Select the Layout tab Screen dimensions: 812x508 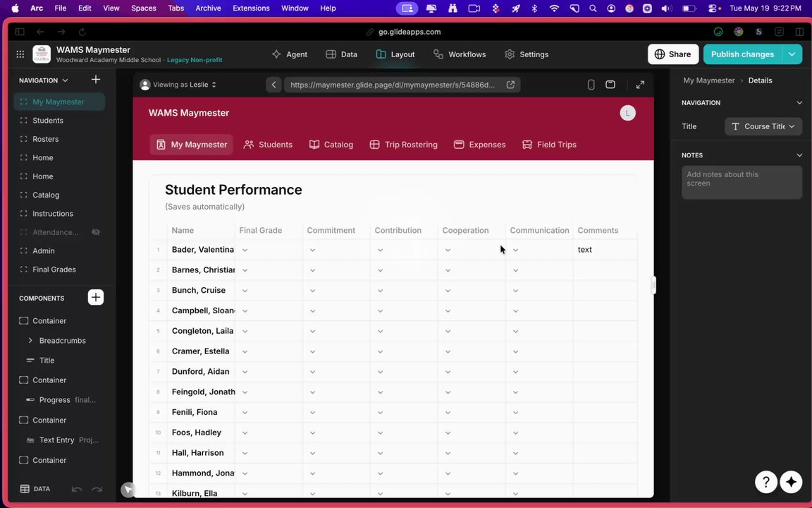pyautogui.click(x=395, y=54)
